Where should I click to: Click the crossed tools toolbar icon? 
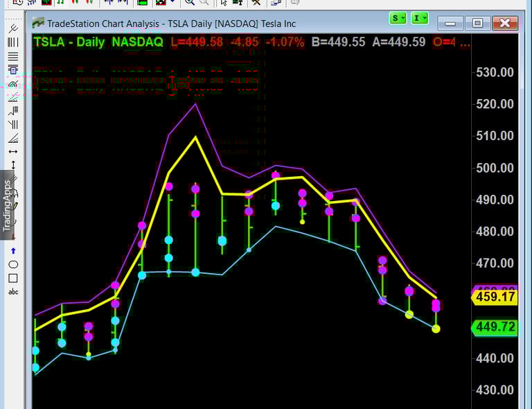pyautogui.click(x=256, y=2)
